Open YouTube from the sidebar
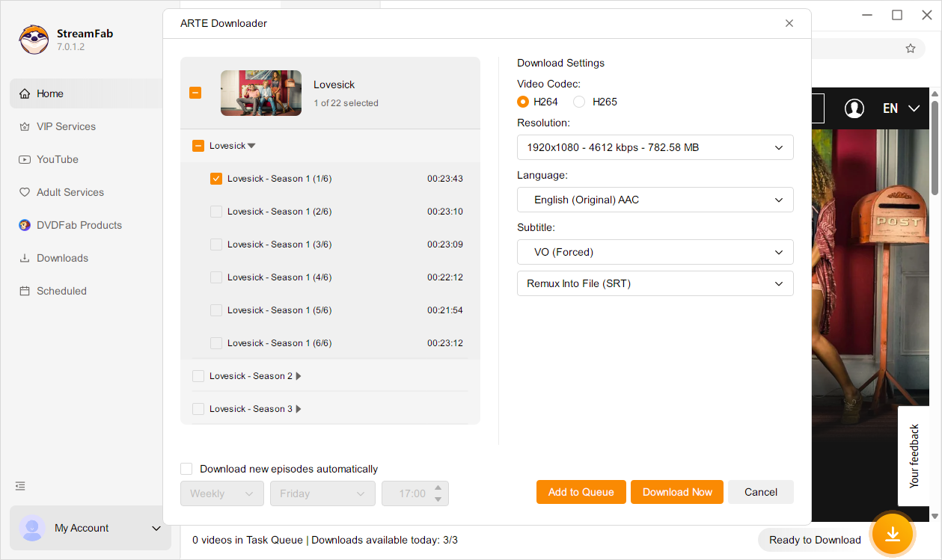This screenshot has width=942, height=560. pyautogui.click(x=57, y=159)
